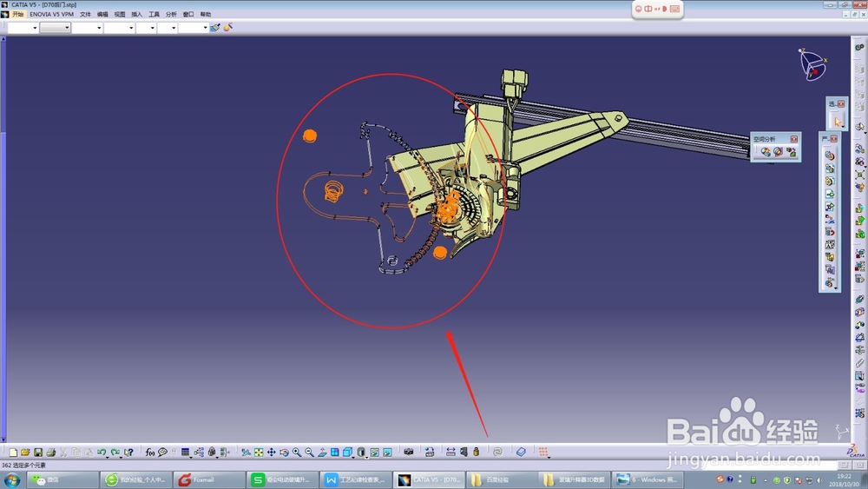Expand the fifth graphic properties dropdown
868x489 pixels.
[152, 28]
